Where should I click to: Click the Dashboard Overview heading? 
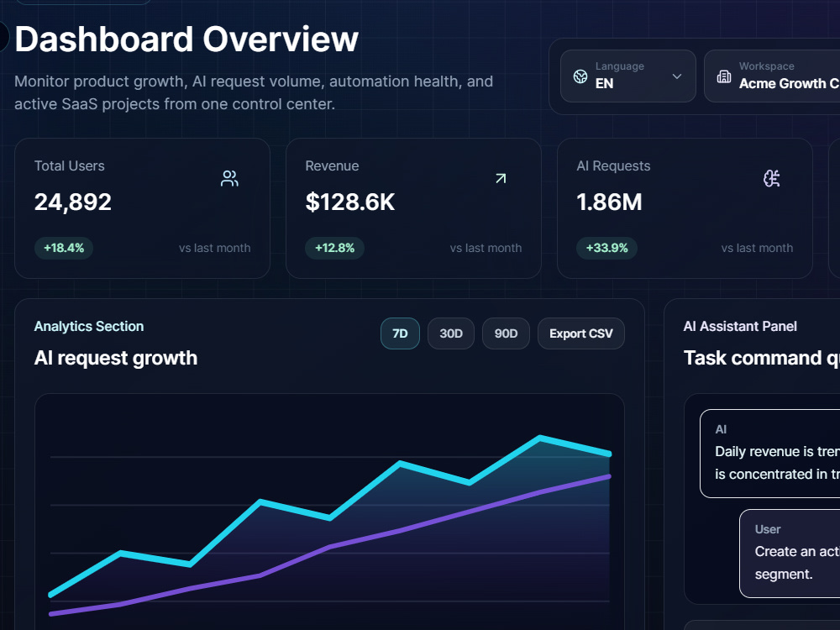point(186,39)
